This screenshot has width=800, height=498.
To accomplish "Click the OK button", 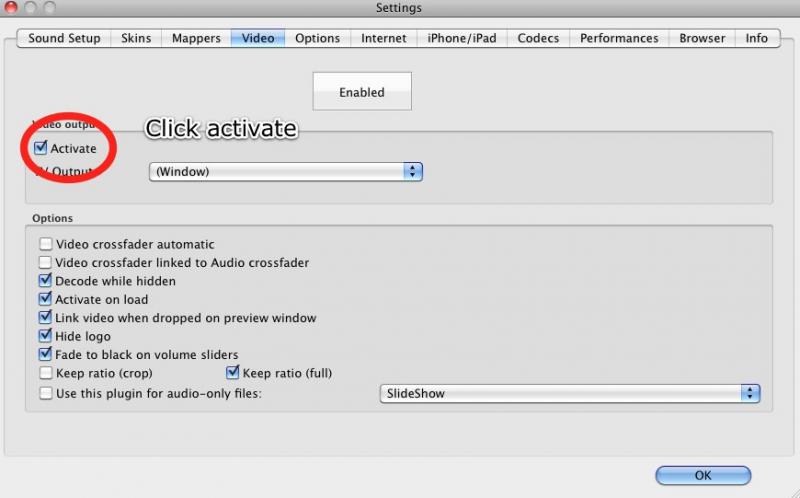I will click(x=703, y=475).
